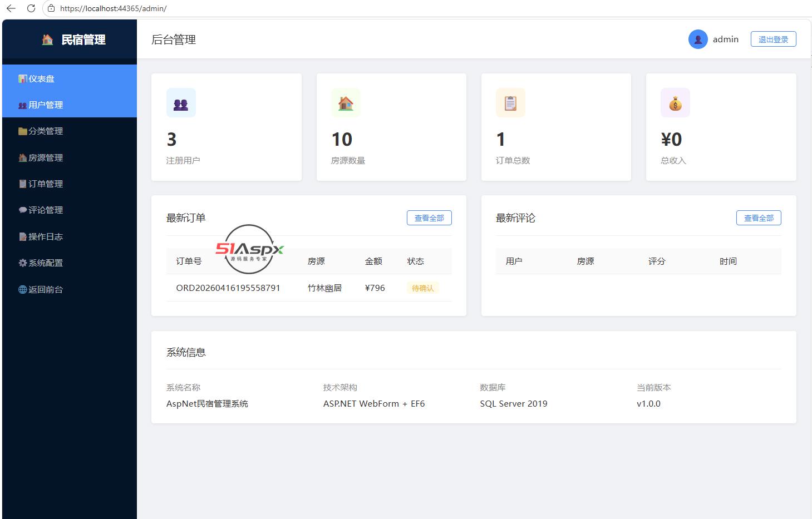Go to 分类管理 in the sidebar
This screenshot has height=519, width=812.
tap(70, 131)
